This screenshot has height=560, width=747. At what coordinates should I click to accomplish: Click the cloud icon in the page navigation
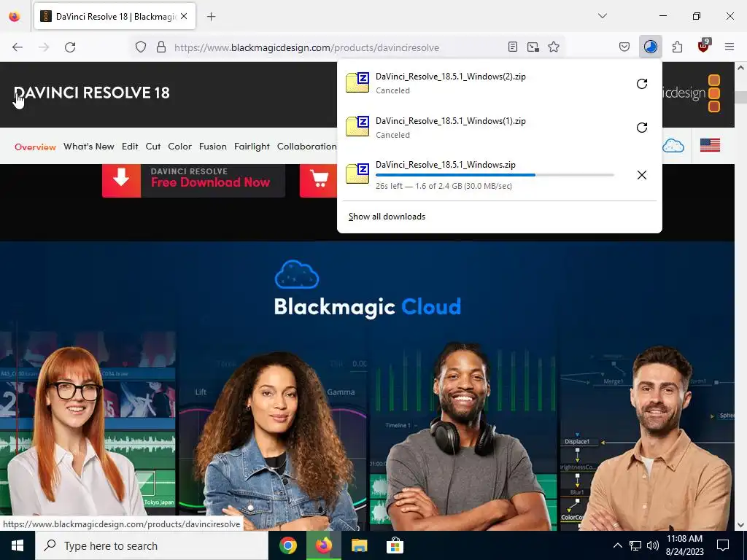click(x=673, y=146)
